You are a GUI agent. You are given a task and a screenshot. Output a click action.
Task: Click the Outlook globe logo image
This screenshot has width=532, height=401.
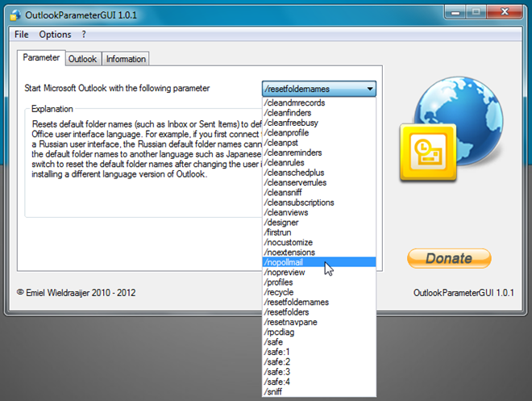(451, 128)
